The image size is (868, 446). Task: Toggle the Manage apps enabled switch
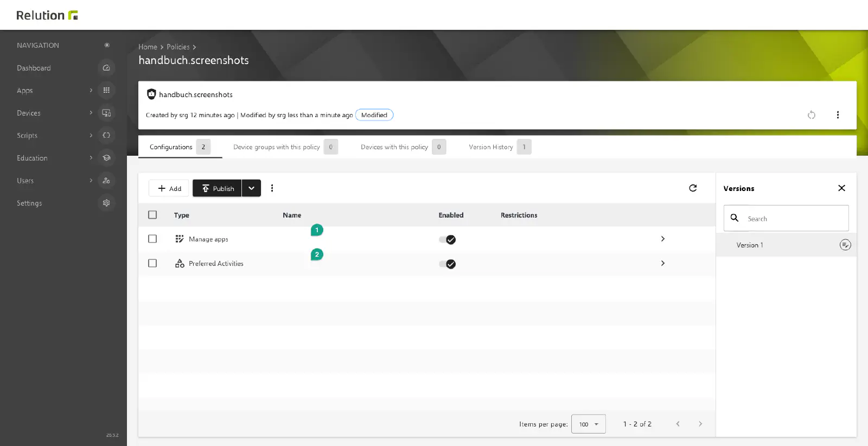(x=448, y=239)
